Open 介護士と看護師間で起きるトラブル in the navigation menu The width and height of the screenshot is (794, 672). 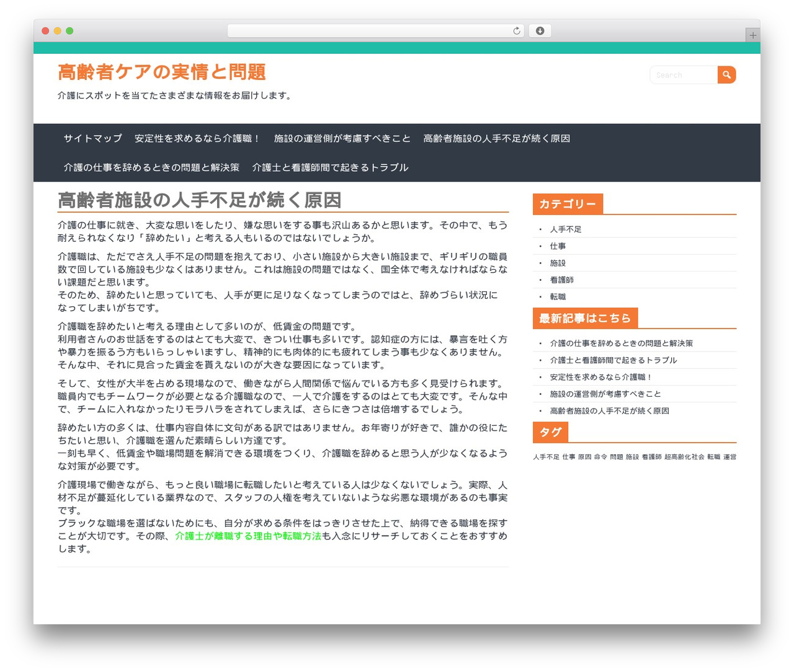click(331, 167)
